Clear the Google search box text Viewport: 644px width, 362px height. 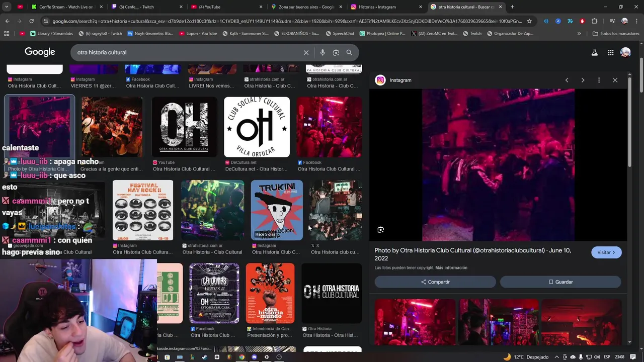pyautogui.click(x=306, y=52)
